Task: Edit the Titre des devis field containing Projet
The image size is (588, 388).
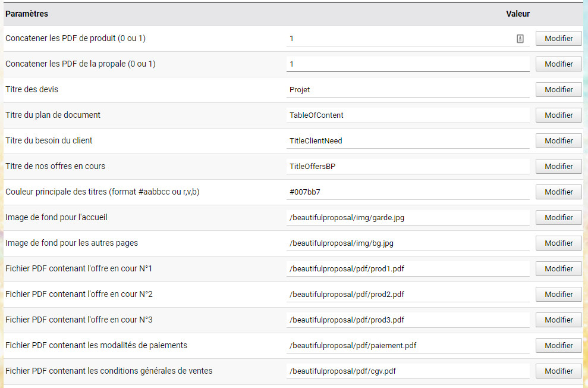Action: pos(408,89)
